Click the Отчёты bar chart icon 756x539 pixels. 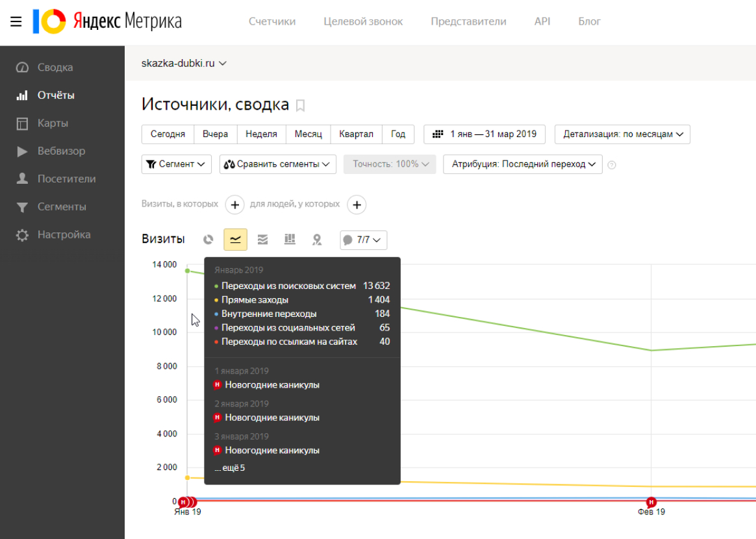click(x=22, y=95)
